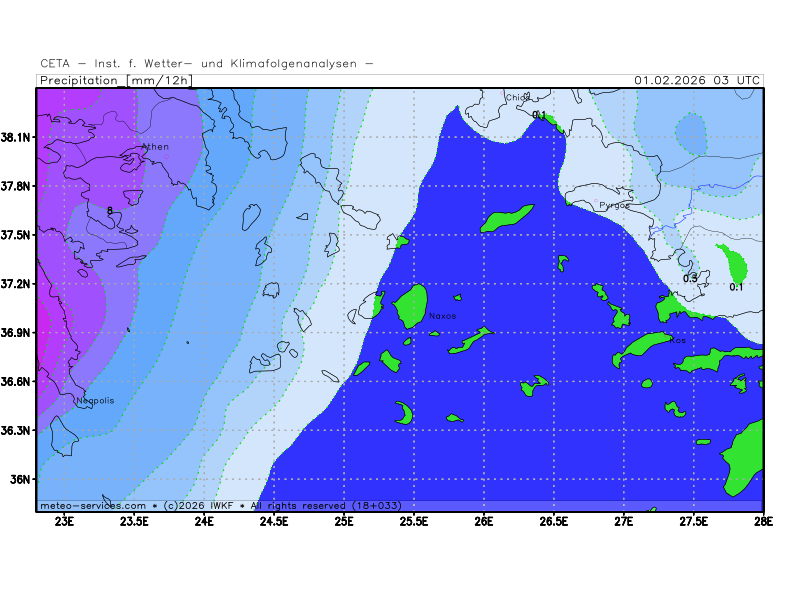Select the Naxos island label
800x600 pixels.
click(x=442, y=316)
